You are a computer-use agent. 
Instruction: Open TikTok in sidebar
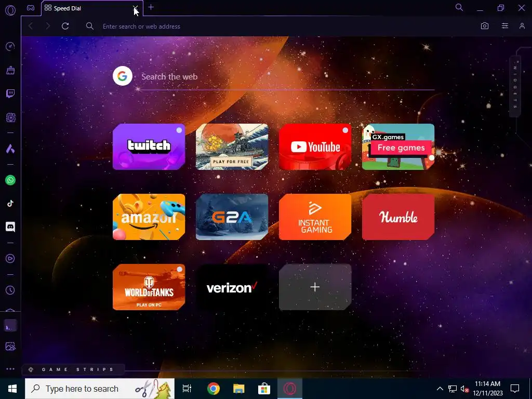click(10, 204)
